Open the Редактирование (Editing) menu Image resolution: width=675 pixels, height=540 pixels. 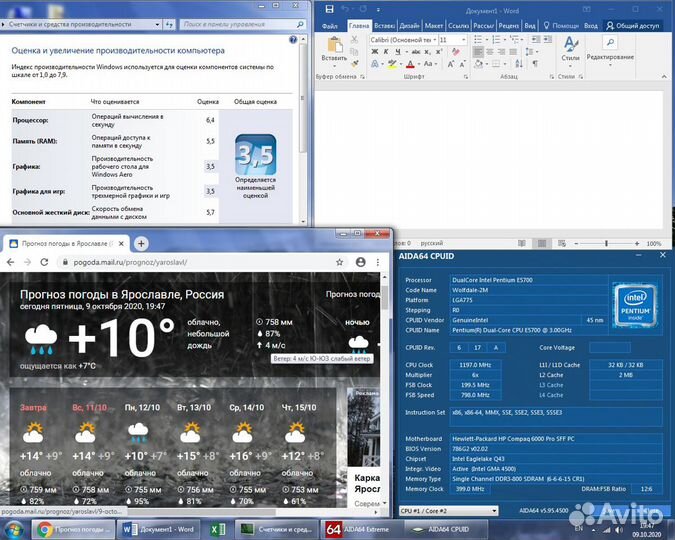click(610, 52)
